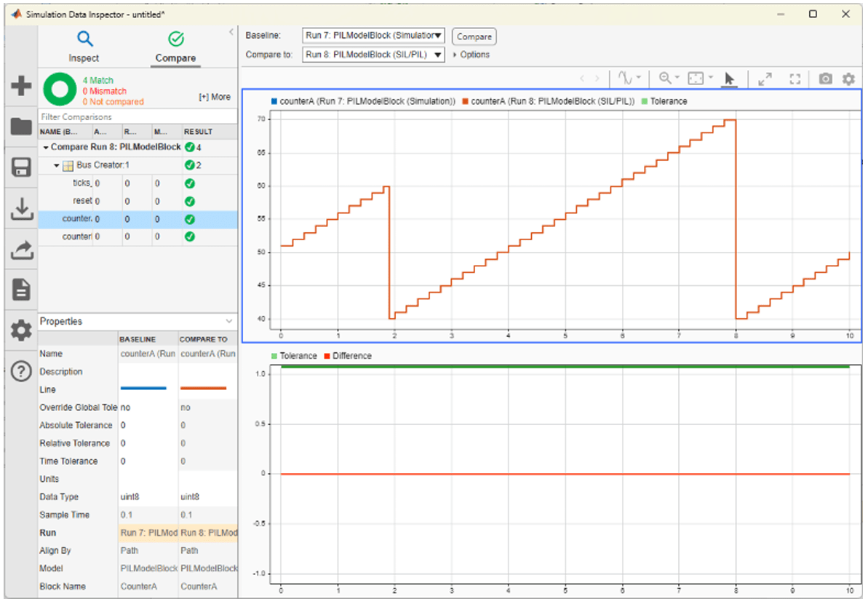Expand the Options section next to Compare to

tap(472, 54)
